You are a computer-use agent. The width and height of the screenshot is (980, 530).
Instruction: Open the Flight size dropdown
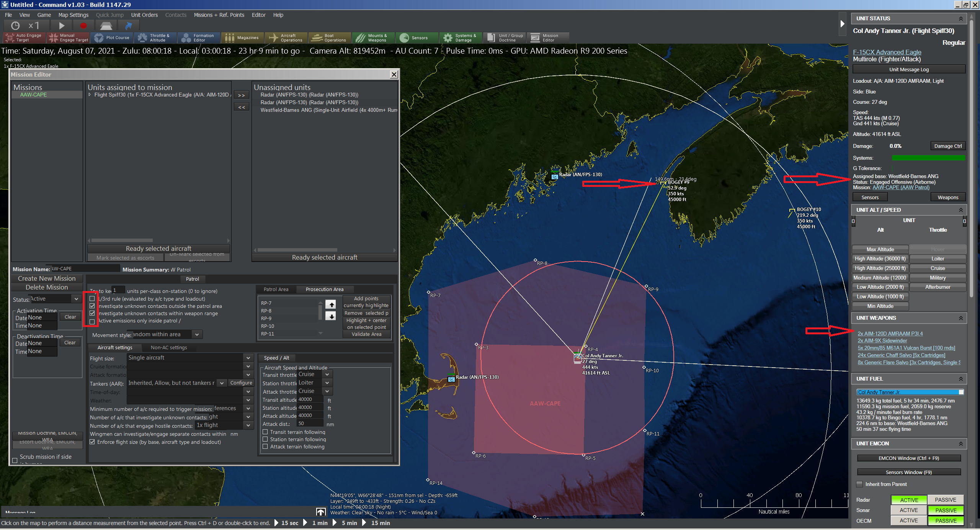pos(248,358)
